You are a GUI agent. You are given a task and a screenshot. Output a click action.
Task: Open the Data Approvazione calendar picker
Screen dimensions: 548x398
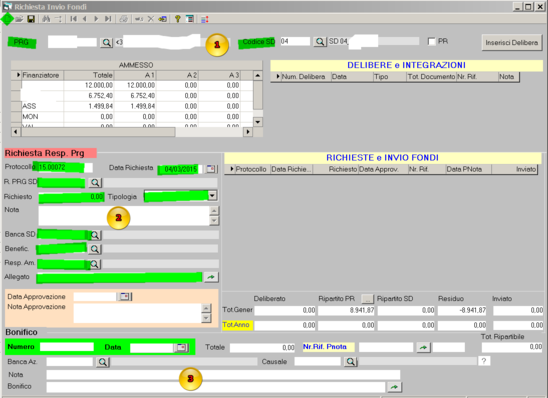pyautogui.click(x=125, y=297)
